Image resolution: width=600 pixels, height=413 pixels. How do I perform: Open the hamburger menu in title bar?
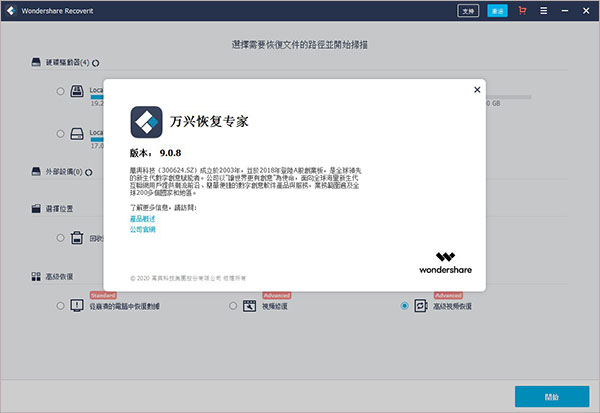[543, 11]
